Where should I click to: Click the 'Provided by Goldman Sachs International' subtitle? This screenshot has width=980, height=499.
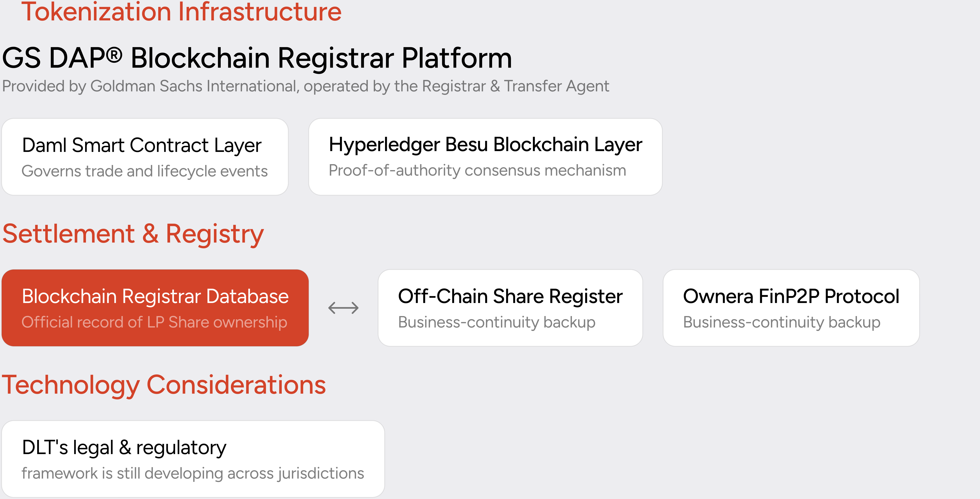pyautogui.click(x=305, y=86)
